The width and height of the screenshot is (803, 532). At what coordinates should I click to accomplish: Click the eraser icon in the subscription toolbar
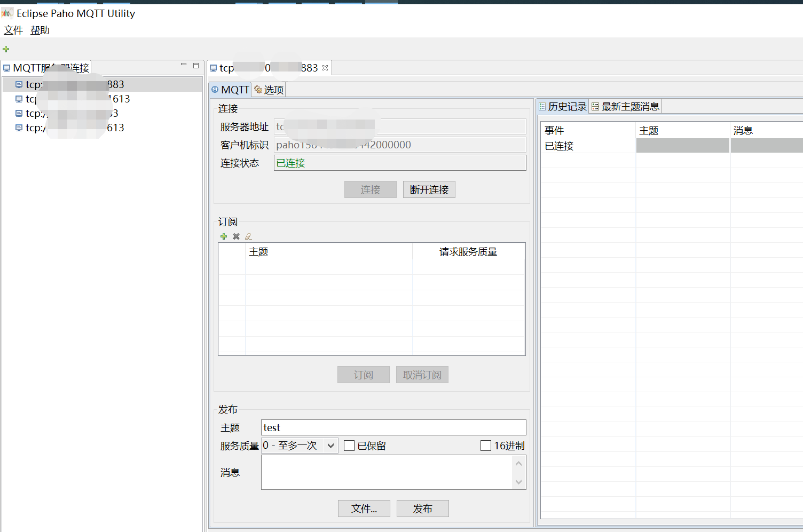248,236
